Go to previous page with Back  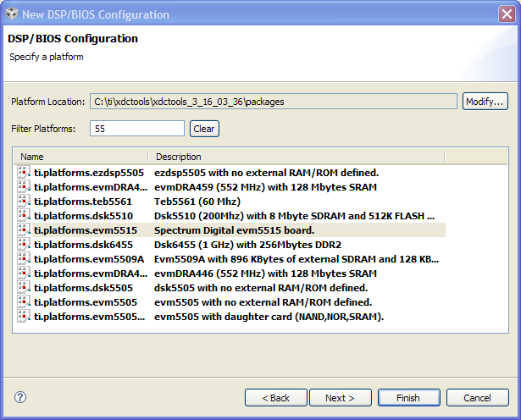coord(276,398)
